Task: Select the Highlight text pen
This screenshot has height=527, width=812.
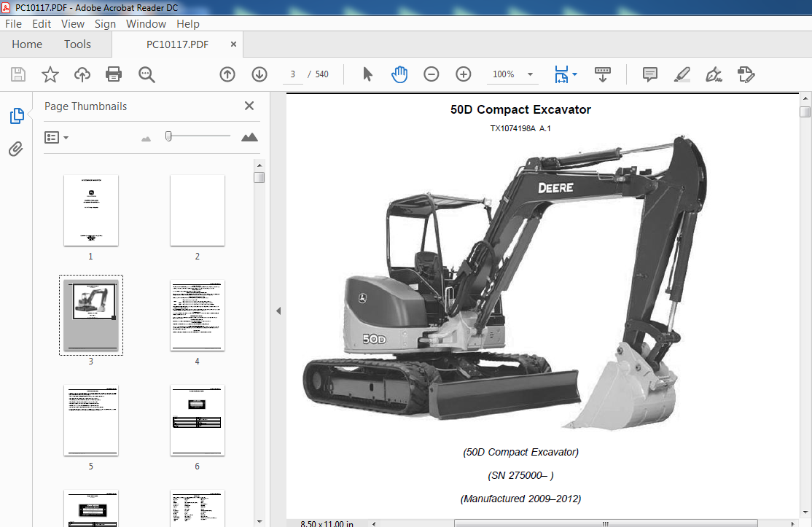Action: click(x=682, y=74)
